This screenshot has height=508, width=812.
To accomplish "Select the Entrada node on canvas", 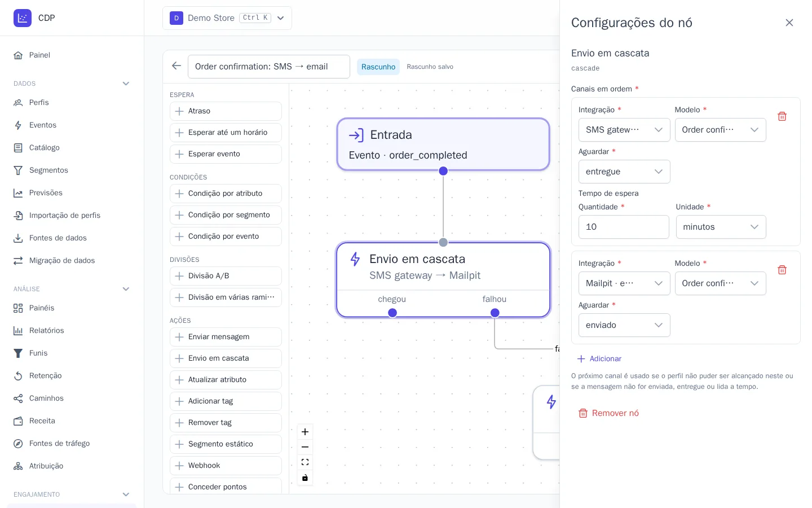I will point(443,144).
